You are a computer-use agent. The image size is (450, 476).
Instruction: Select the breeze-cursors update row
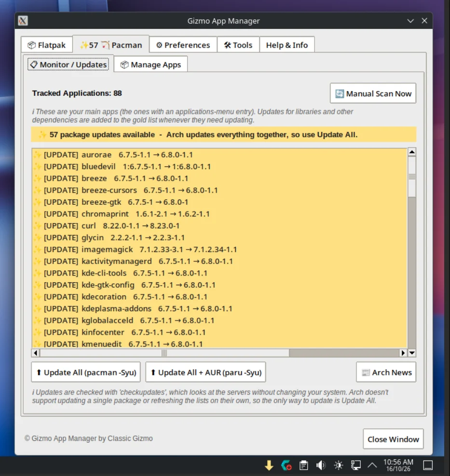(219, 190)
